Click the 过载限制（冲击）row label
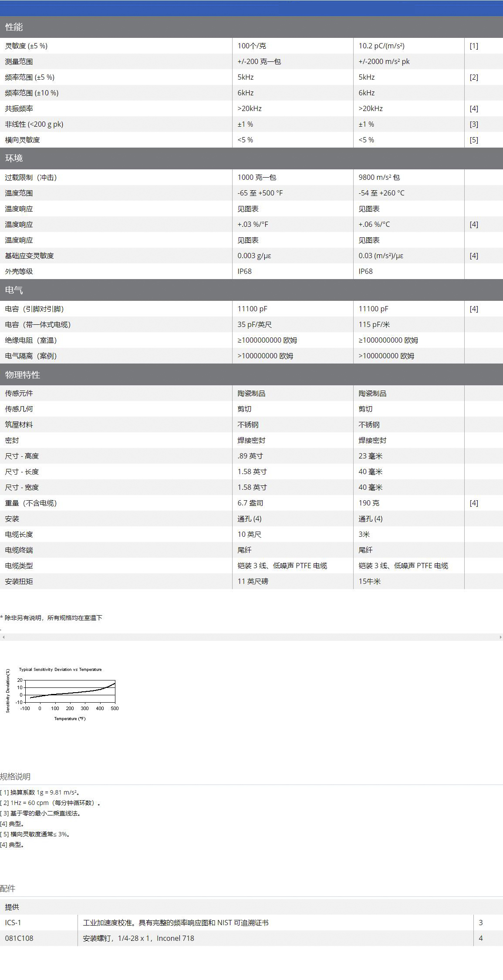The image size is (503, 980). click(x=31, y=177)
